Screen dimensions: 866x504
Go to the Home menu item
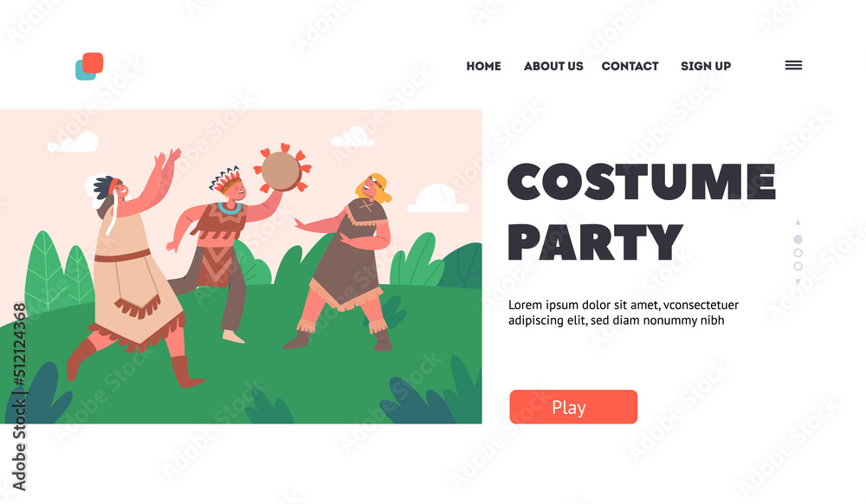(483, 66)
